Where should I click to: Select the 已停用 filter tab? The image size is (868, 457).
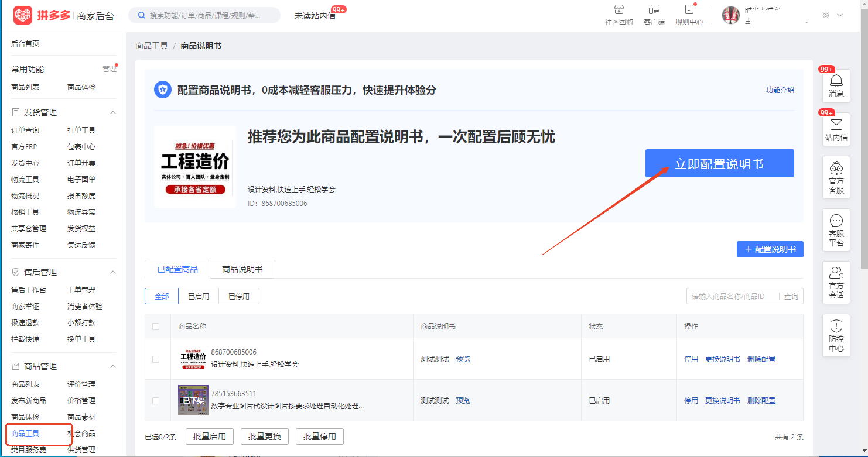coord(239,296)
